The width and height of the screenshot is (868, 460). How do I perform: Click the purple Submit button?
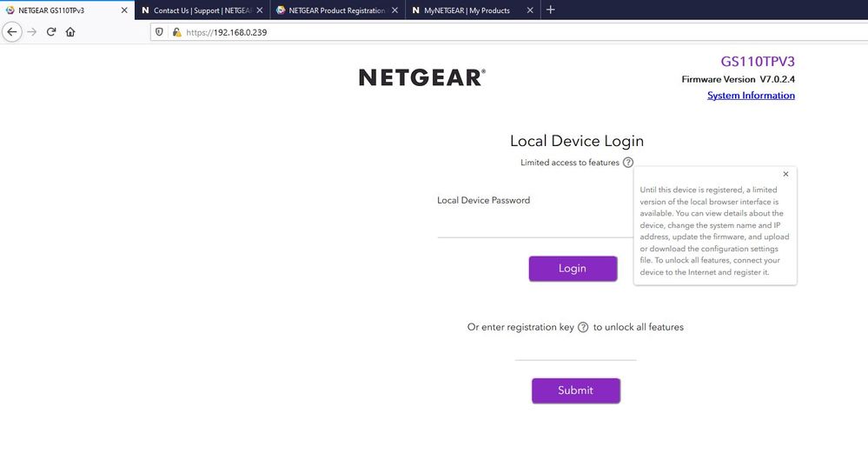click(576, 390)
